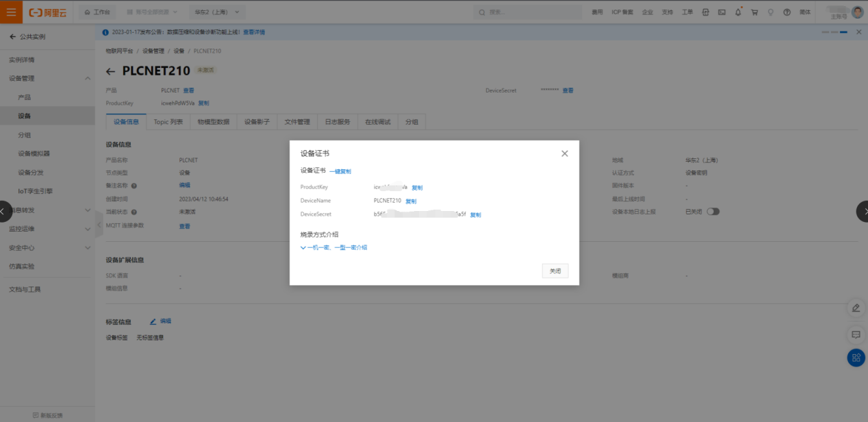
Task: Expand 一机一密、一型一密介绍 section
Action: [x=334, y=247]
